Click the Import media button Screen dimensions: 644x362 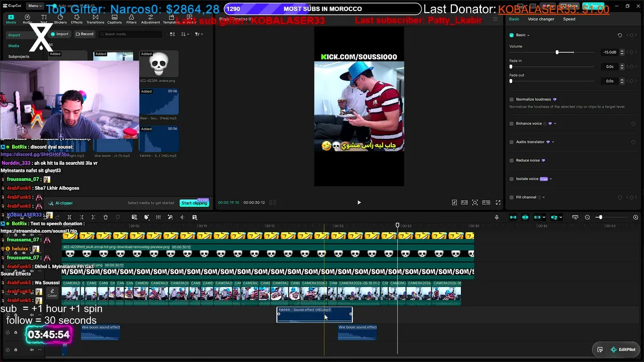tap(59, 34)
